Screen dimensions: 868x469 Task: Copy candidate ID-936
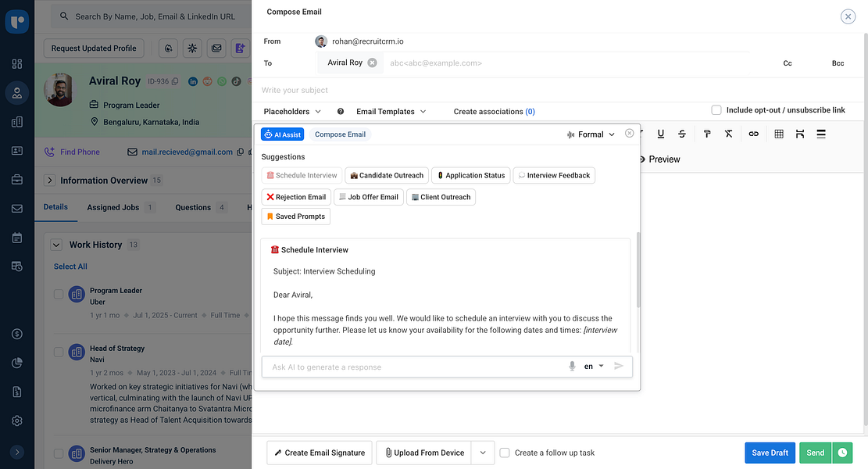[x=175, y=81]
